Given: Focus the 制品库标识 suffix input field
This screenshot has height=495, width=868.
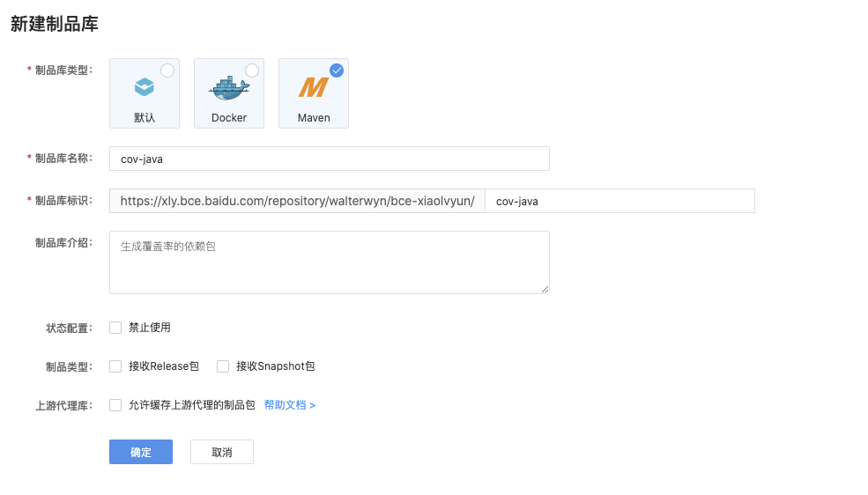Looking at the screenshot, I should click(x=620, y=201).
